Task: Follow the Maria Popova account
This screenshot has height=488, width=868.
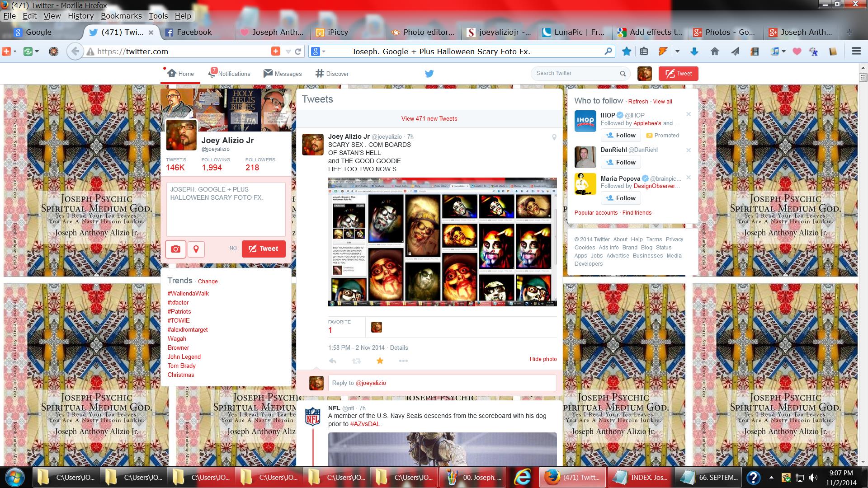Action: pyautogui.click(x=621, y=198)
